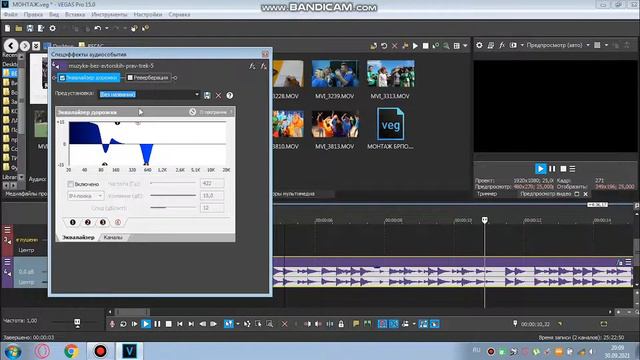The height and width of the screenshot is (360, 640).
Task: Select EQ band 1 tab
Action: (73, 222)
